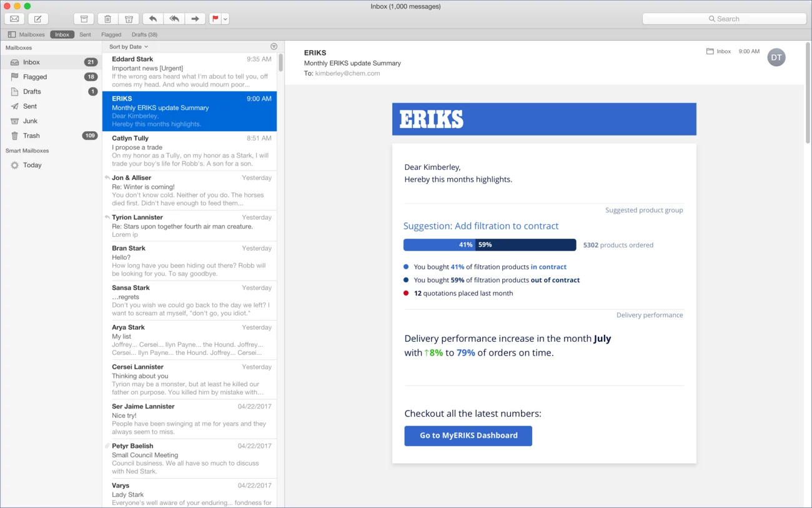Open the Sent mailbox in sidebar

click(51, 106)
